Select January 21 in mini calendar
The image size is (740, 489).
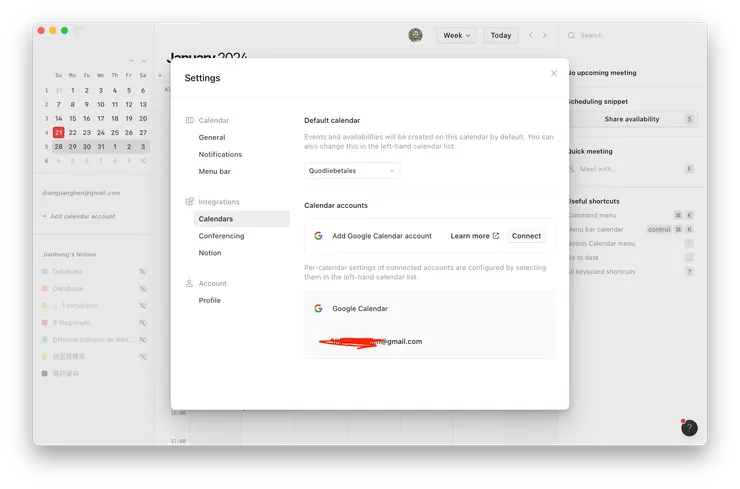click(x=59, y=133)
